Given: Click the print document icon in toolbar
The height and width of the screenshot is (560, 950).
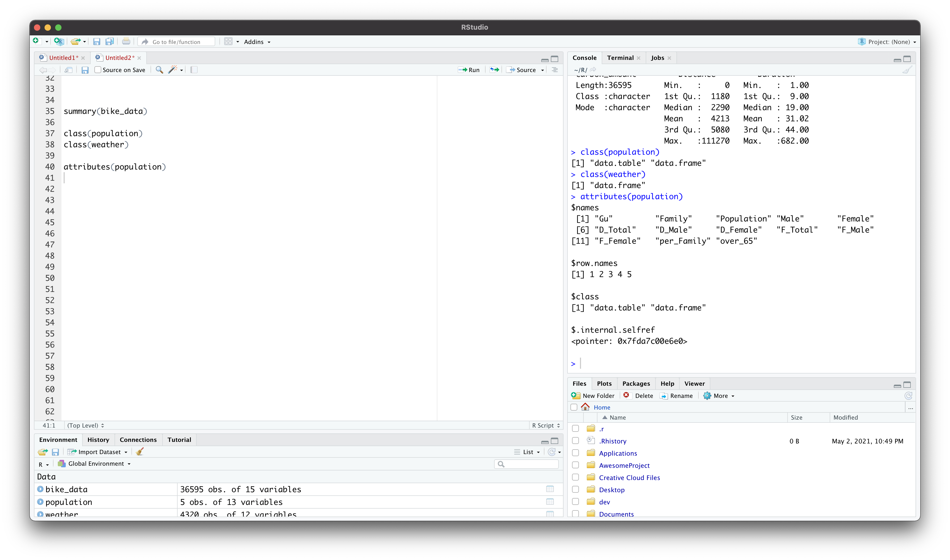Looking at the screenshot, I should (126, 42).
